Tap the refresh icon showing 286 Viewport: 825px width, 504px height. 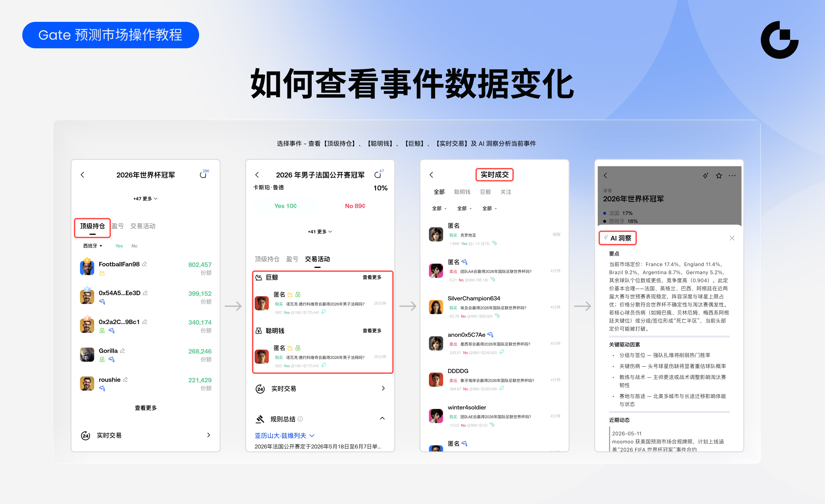[x=203, y=175]
